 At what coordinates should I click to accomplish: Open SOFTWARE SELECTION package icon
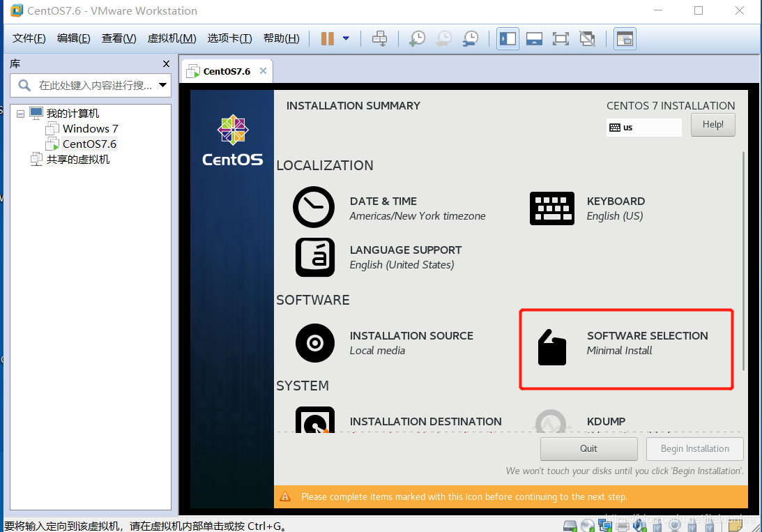[552, 347]
